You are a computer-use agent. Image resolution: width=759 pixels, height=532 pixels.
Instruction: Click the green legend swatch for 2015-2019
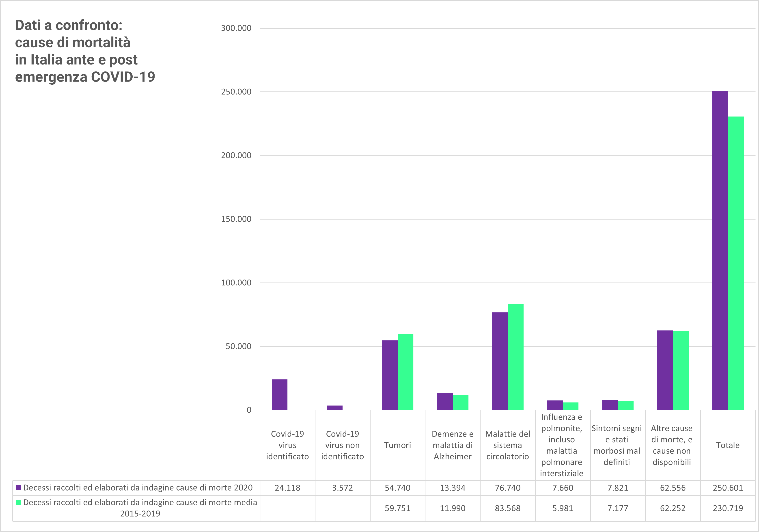point(19,503)
